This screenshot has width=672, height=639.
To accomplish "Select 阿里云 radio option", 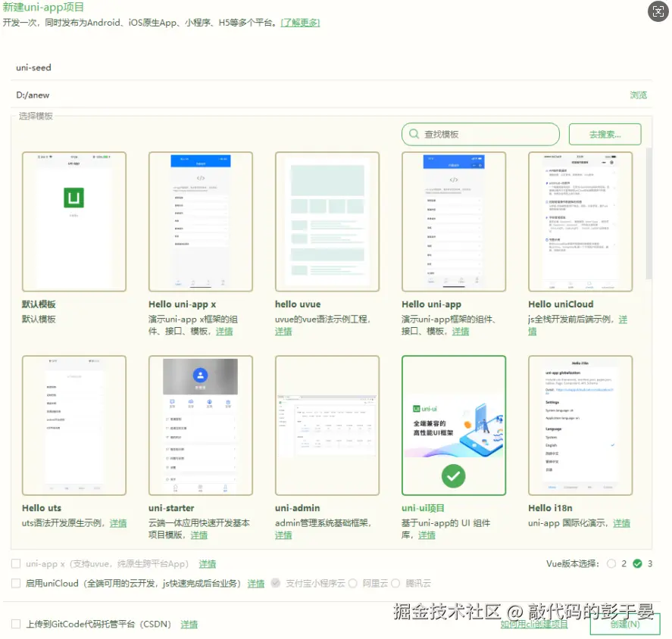I will click(353, 583).
